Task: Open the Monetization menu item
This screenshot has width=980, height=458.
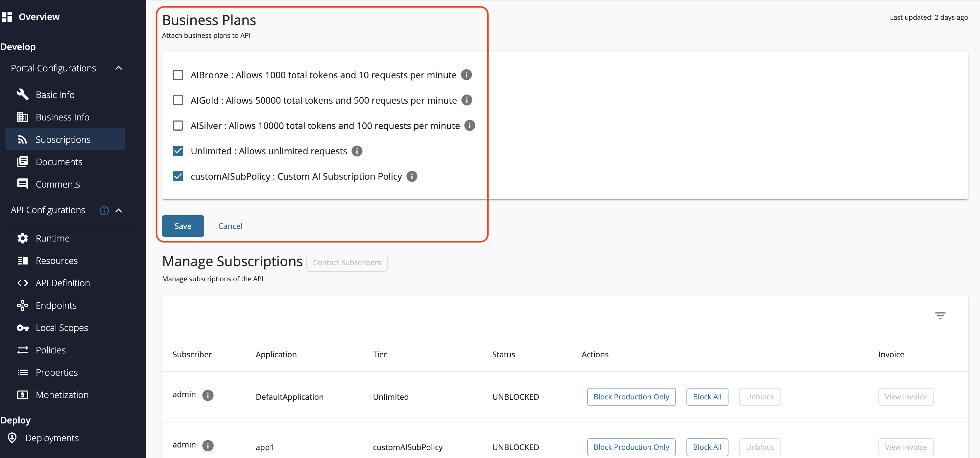Action: click(62, 395)
